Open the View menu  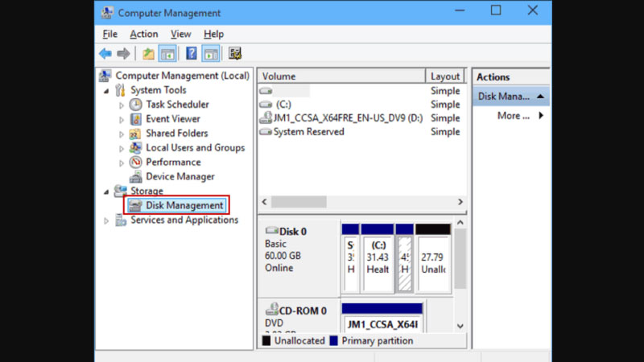180,34
